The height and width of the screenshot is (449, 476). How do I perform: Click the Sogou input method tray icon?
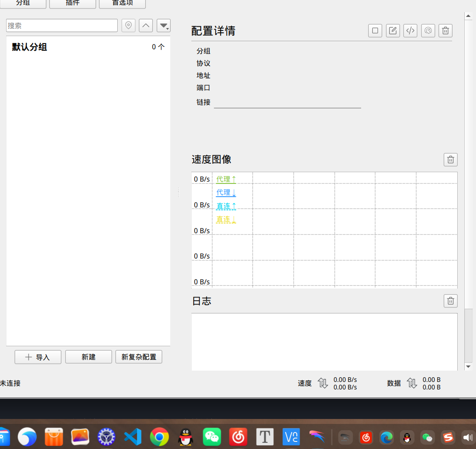(448, 438)
